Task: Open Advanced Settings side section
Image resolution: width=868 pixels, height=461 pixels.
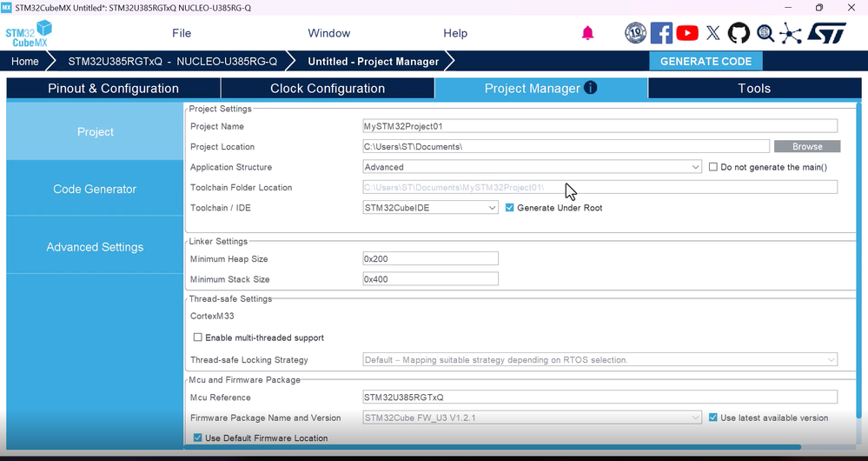Action: pyautogui.click(x=95, y=247)
